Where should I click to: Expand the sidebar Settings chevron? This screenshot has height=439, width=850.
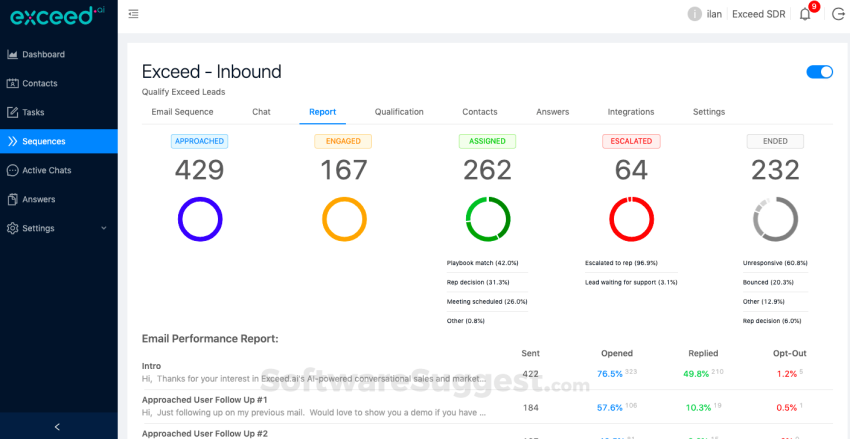tap(104, 228)
